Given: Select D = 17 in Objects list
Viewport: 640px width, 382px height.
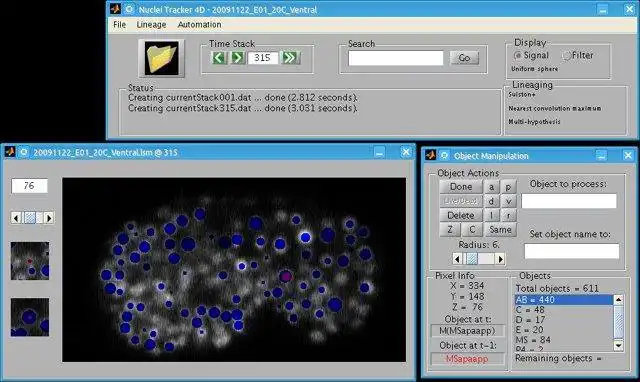Looking at the screenshot, I should [564, 320].
